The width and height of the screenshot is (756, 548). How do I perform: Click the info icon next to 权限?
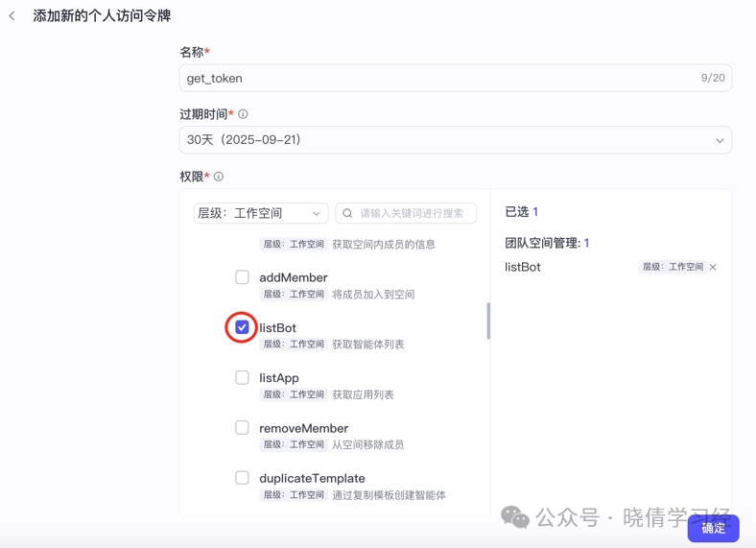[219, 177]
